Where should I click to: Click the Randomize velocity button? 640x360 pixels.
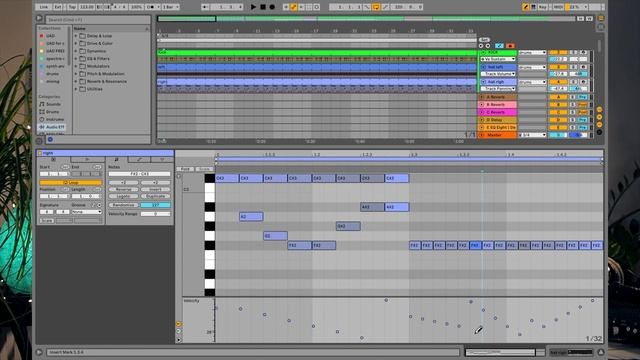click(x=123, y=205)
